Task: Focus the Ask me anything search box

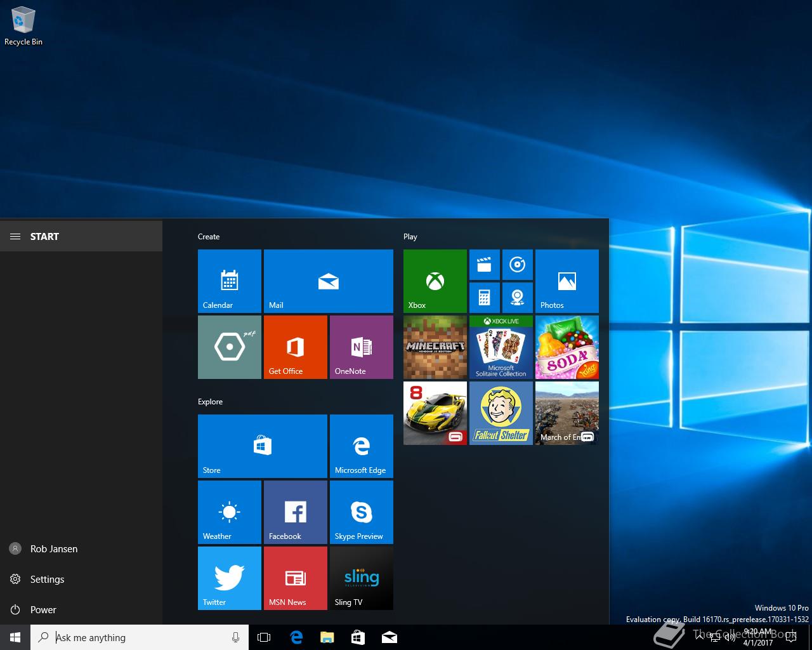Action: click(140, 637)
